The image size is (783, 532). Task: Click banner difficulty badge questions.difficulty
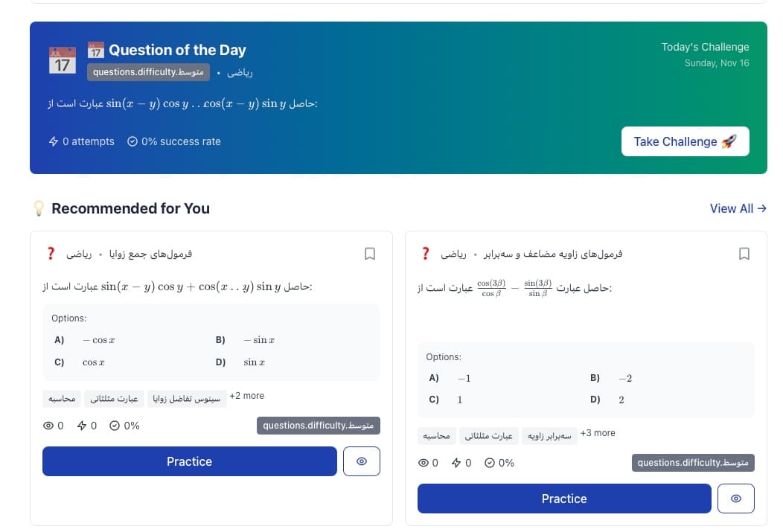(x=148, y=73)
